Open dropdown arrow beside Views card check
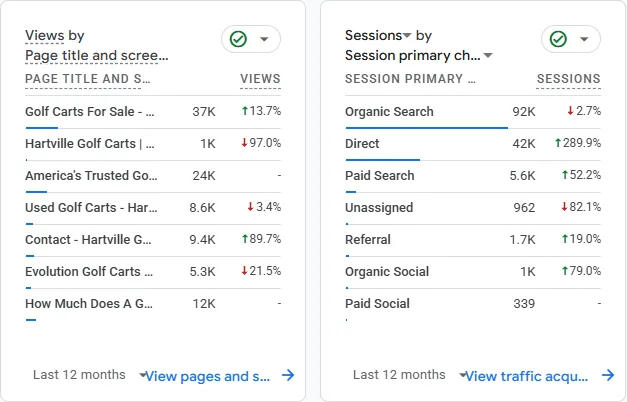Screen dimensions: 627x402 264,39
